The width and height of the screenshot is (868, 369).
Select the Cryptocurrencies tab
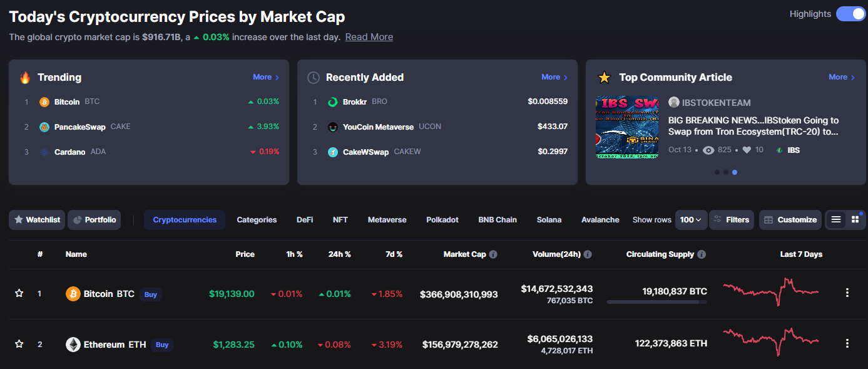click(x=185, y=220)
